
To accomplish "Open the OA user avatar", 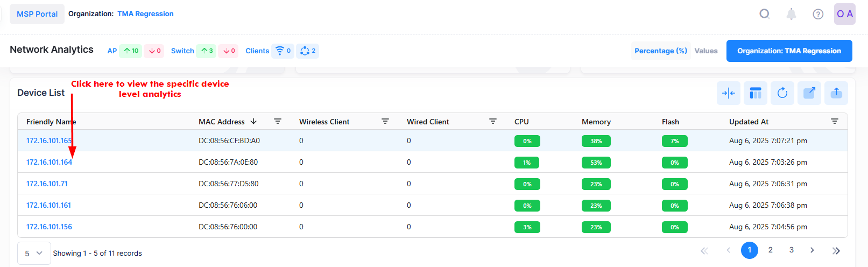I will point(844,14).
